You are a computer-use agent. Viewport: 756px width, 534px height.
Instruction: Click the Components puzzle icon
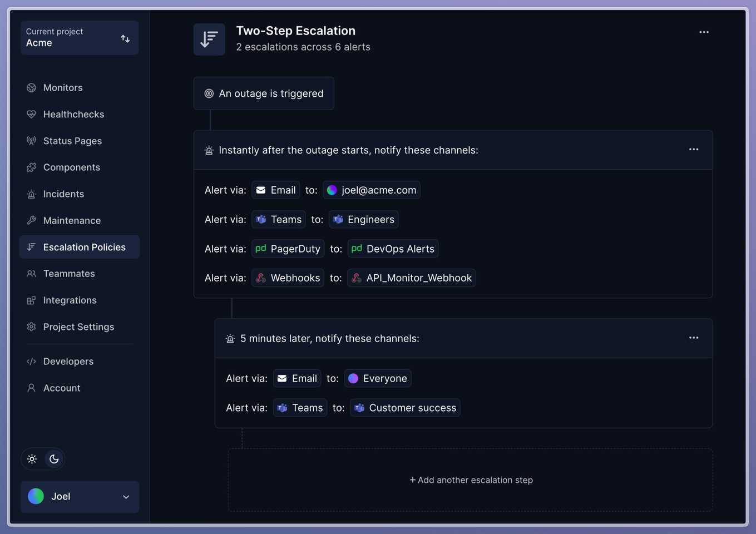(31, 167)
